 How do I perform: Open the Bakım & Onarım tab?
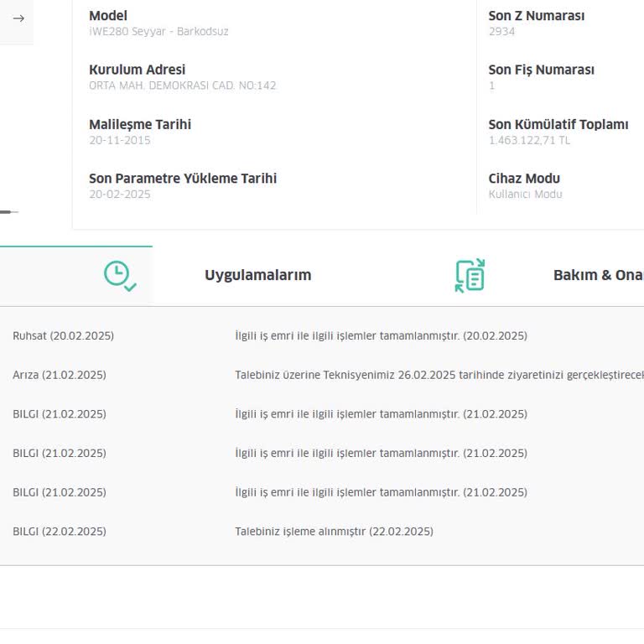[x=597, y=276]
